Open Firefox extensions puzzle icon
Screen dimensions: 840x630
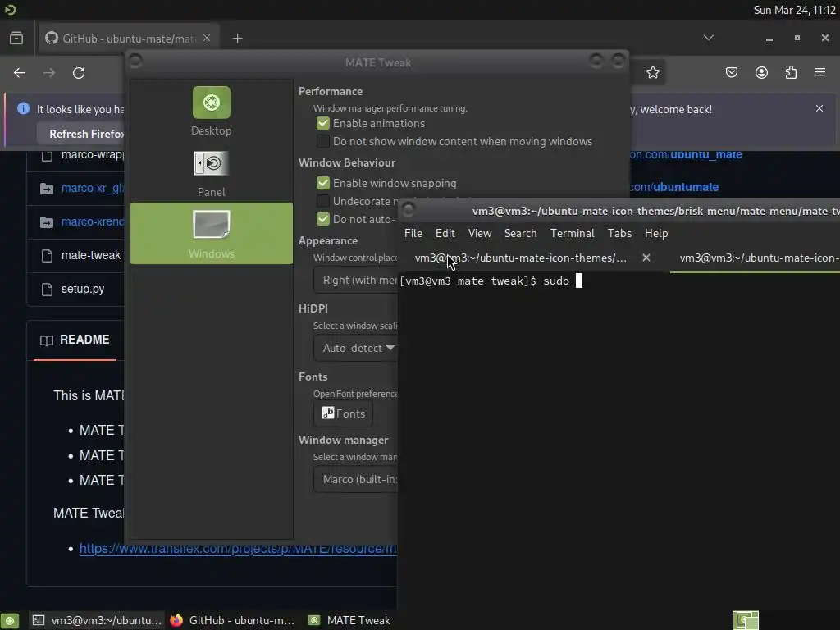coord(791,72)
